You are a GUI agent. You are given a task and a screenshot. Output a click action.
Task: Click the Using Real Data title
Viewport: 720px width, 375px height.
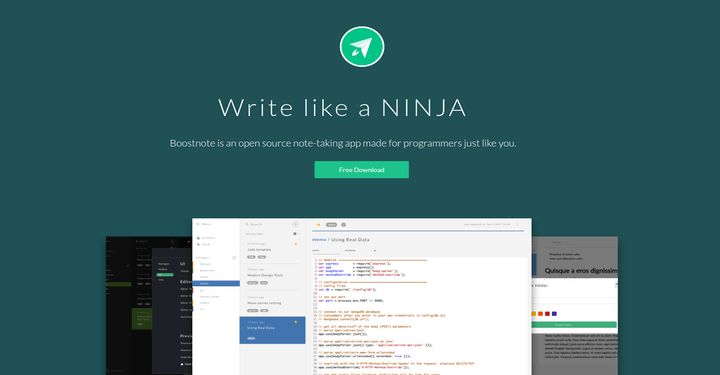tap(350, 240)
